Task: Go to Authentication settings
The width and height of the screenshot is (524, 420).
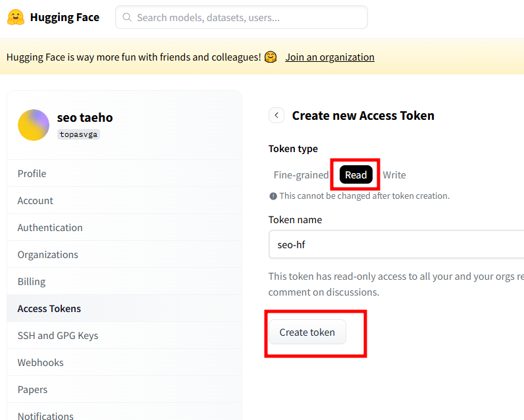Action: [x=50, y=228]
